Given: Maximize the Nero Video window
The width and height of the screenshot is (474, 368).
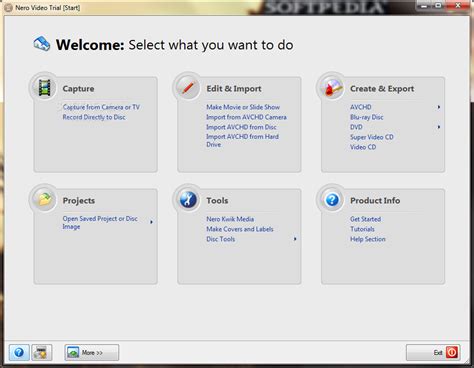Looking at the screenshot, I should coord(438,5).
